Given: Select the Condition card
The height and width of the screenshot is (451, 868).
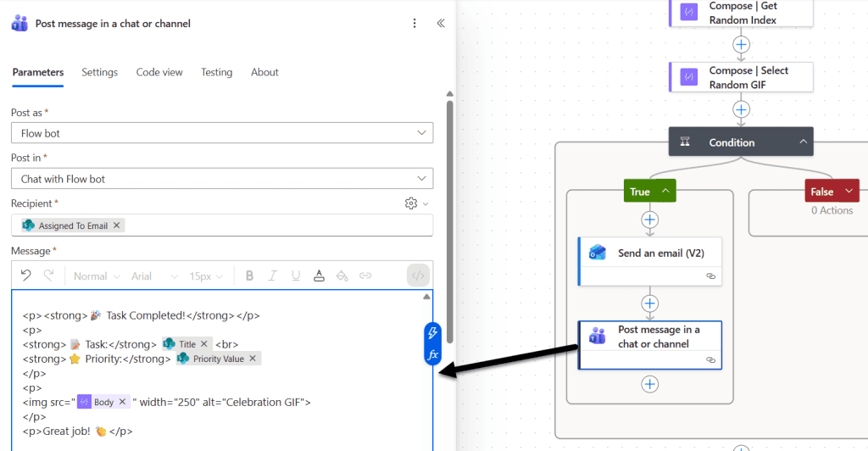Looking at the screenshot, I should point(741,142).
